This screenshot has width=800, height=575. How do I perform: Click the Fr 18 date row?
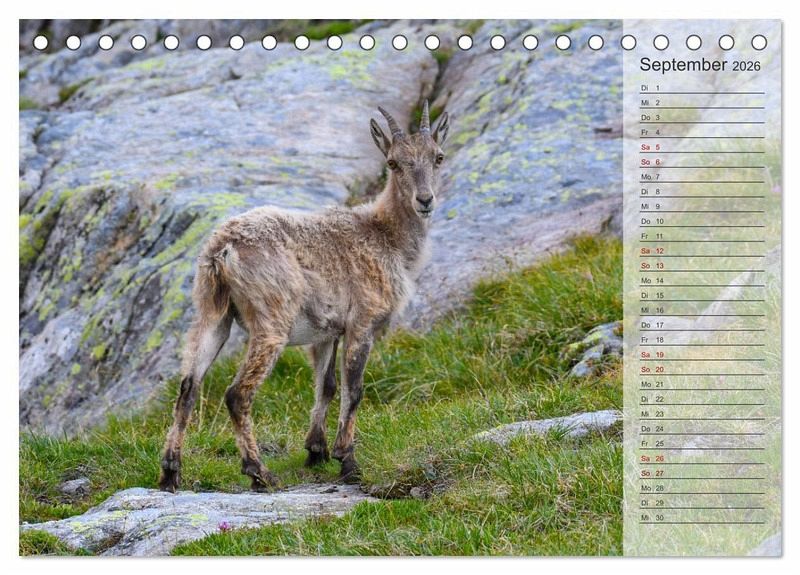pos(700,340)
